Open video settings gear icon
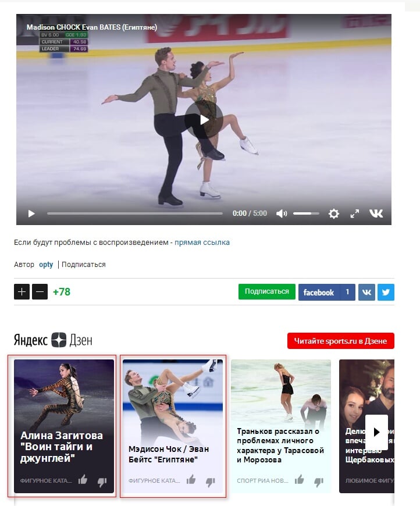420x506 pixels. pyautogui.click(x=333, y=213)
